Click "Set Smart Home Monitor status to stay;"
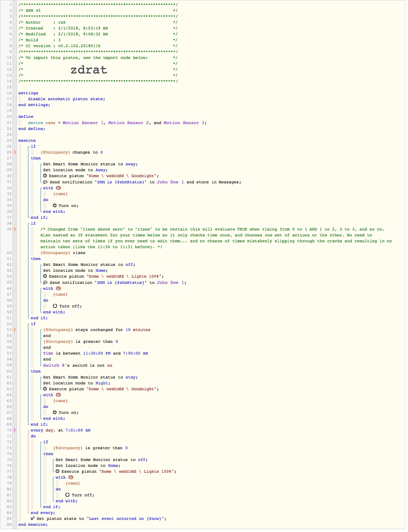Image resolution: width=408 pixels, height=532 pixels. 90,377
